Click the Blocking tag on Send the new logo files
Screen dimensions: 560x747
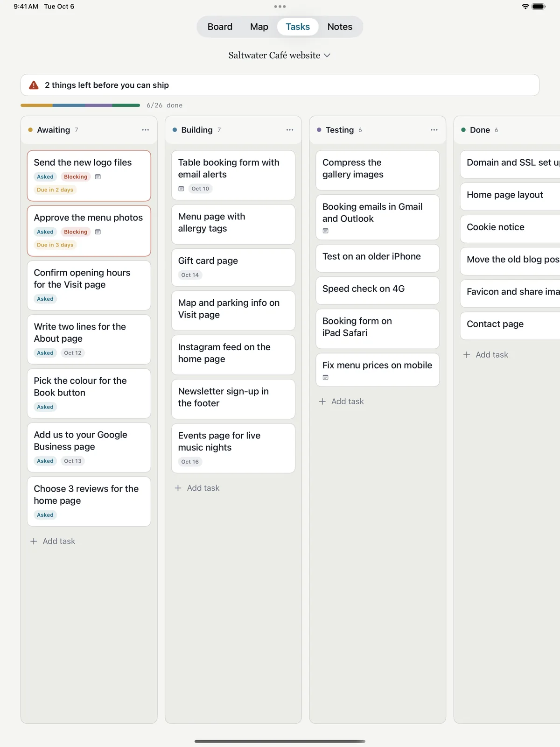click(x=76, y=177)
